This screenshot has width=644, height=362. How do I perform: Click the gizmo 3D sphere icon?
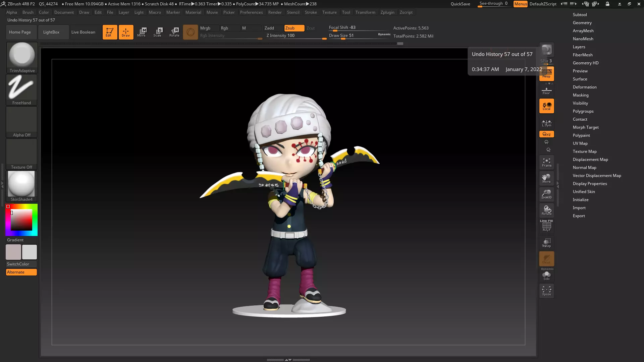point(190,32)
